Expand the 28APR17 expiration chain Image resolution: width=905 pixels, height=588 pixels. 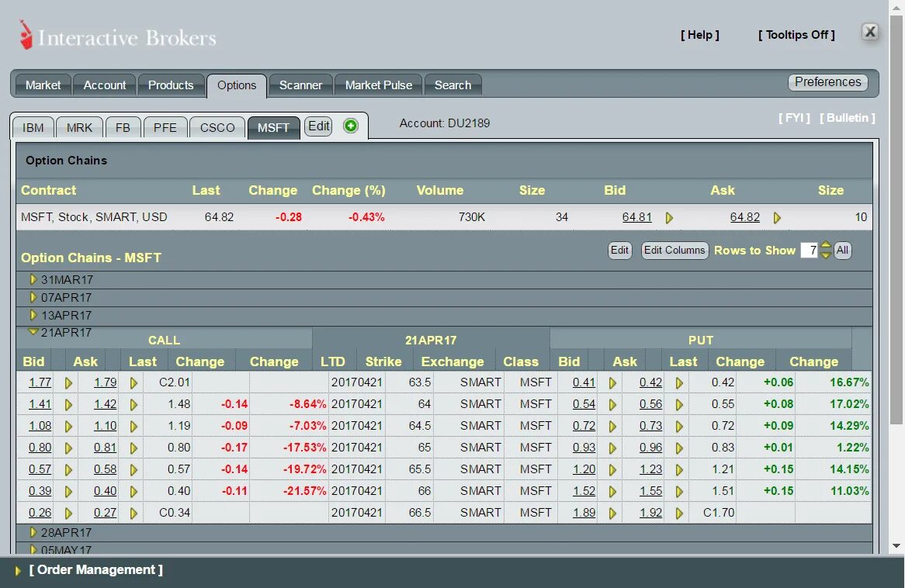[x=33, y=533]
